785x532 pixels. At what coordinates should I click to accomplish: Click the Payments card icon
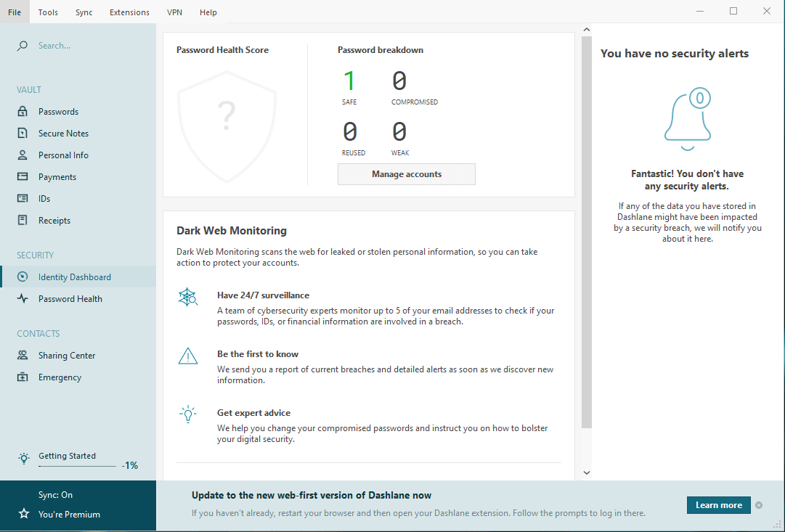pos(23,176)
